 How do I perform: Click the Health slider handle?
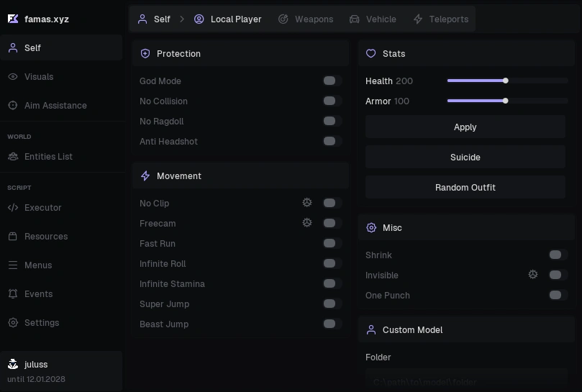pos(506,81)
